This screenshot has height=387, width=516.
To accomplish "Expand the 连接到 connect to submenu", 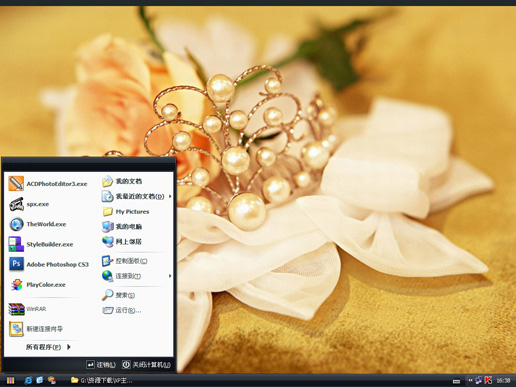I will pyautogui.click(x=137, y=276).
